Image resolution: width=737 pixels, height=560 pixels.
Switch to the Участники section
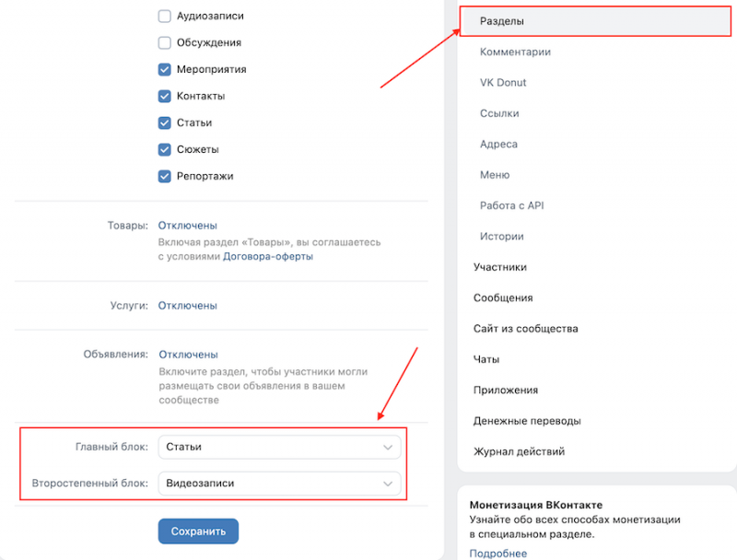coord(500,267)
